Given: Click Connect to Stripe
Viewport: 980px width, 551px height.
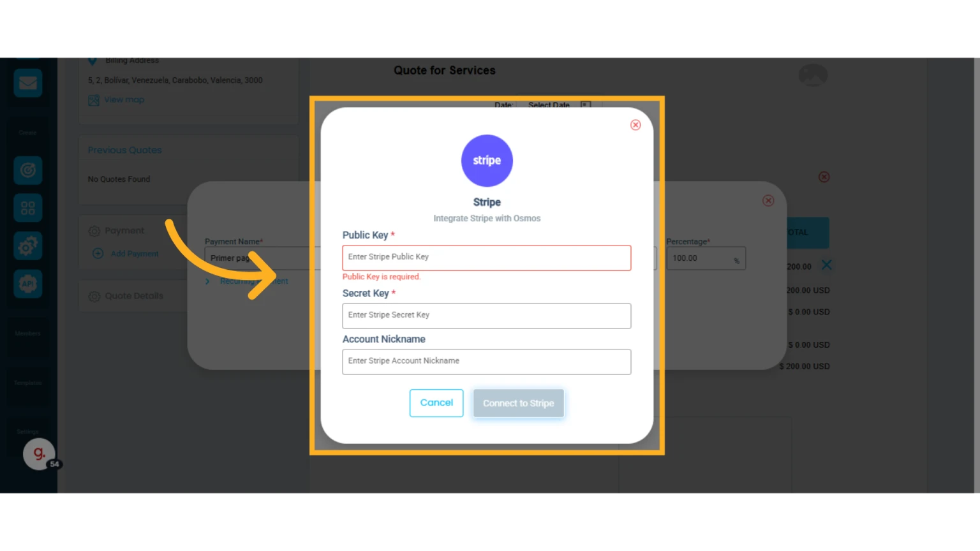Looking at the screenshot, I should tap(519, 403).
